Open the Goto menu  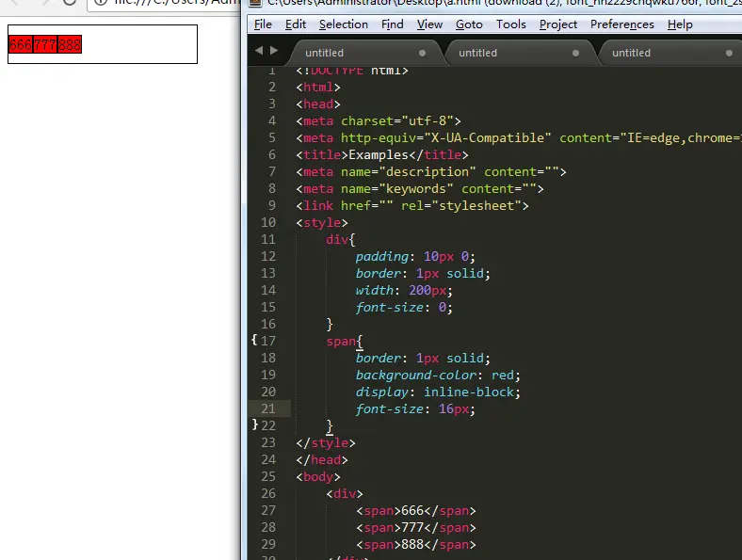pos(469,24)
